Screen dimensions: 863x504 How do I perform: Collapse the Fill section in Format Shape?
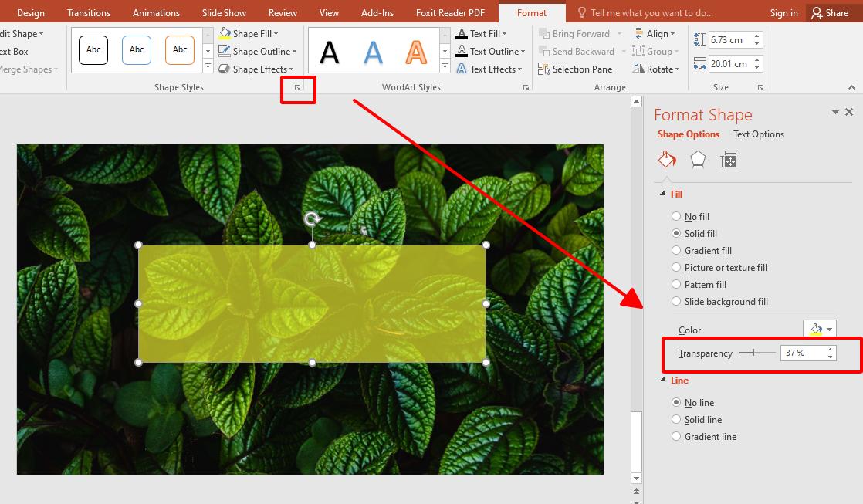pos(664,194)
